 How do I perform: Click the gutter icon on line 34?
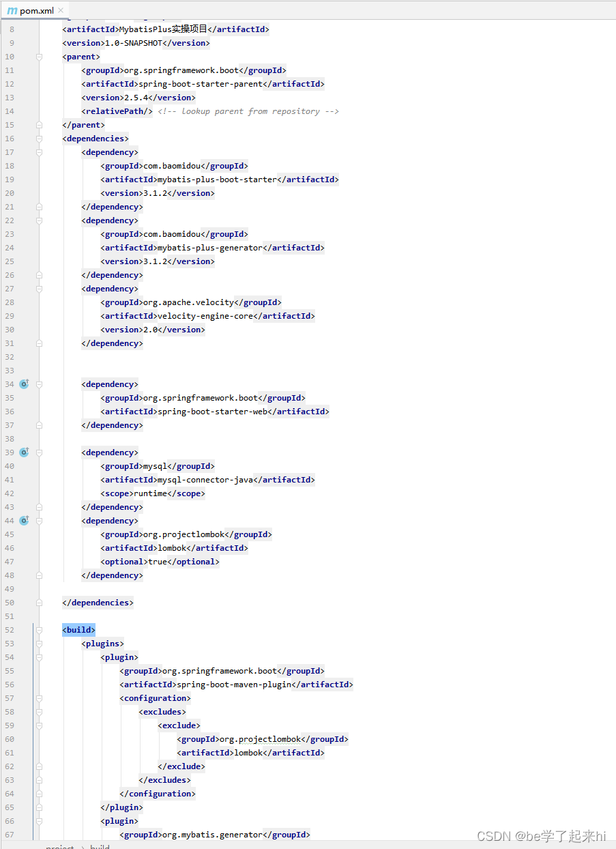click(24, 384)
